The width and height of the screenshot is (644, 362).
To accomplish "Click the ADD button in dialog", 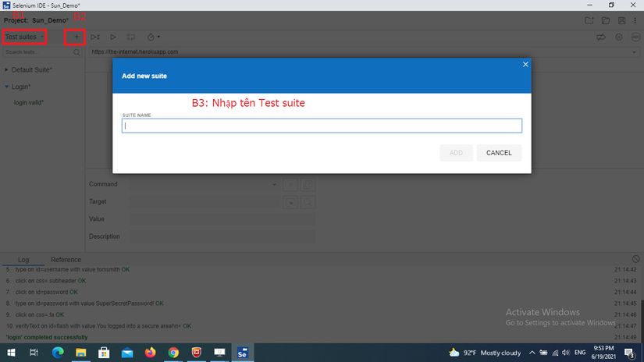I will coord(456,153).
